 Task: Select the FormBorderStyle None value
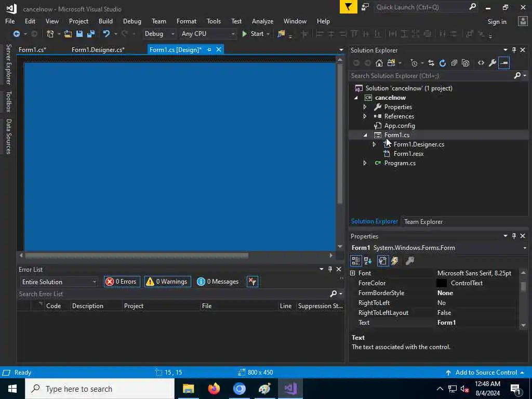coord(445,293)
